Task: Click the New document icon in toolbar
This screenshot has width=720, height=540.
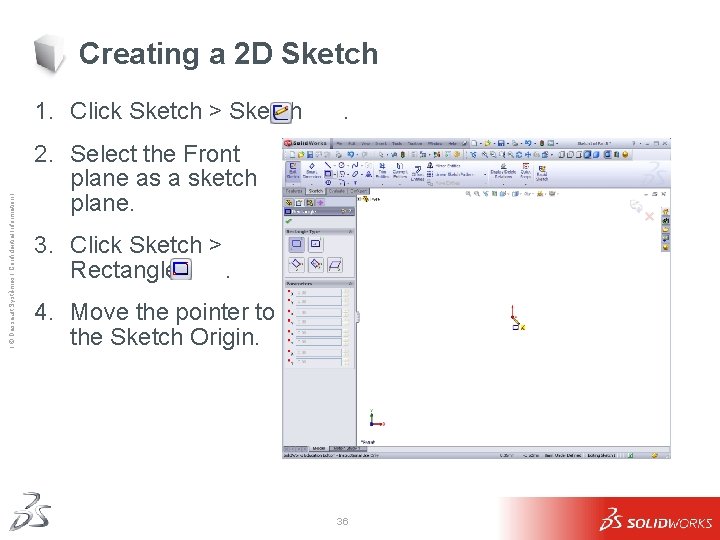Action: pyautogui.click(x=292, y=155)
